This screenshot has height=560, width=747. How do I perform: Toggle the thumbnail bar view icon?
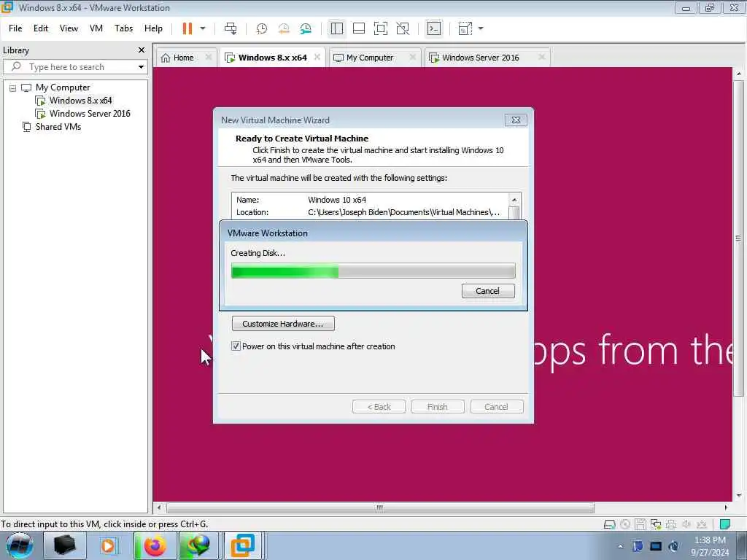coord(359,28)
